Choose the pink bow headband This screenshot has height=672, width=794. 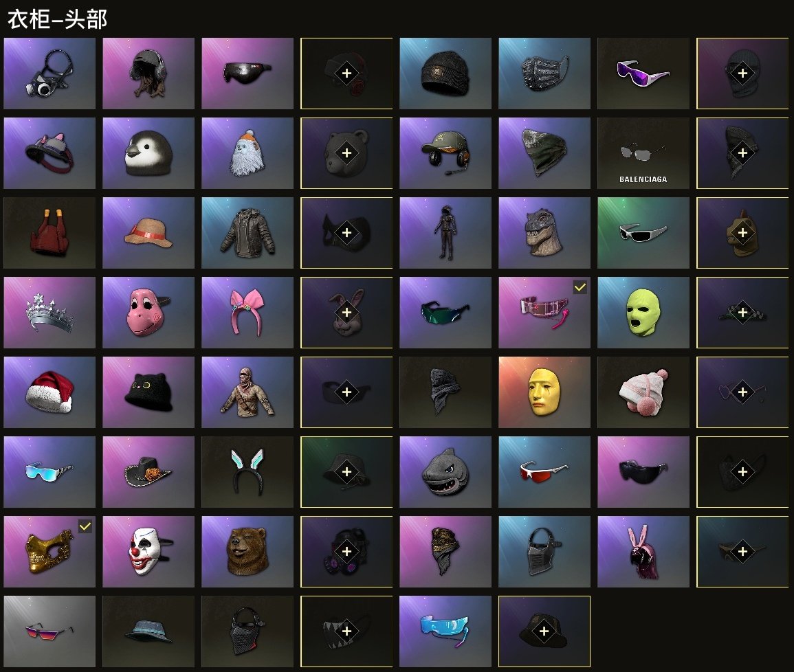click(247, 312)
